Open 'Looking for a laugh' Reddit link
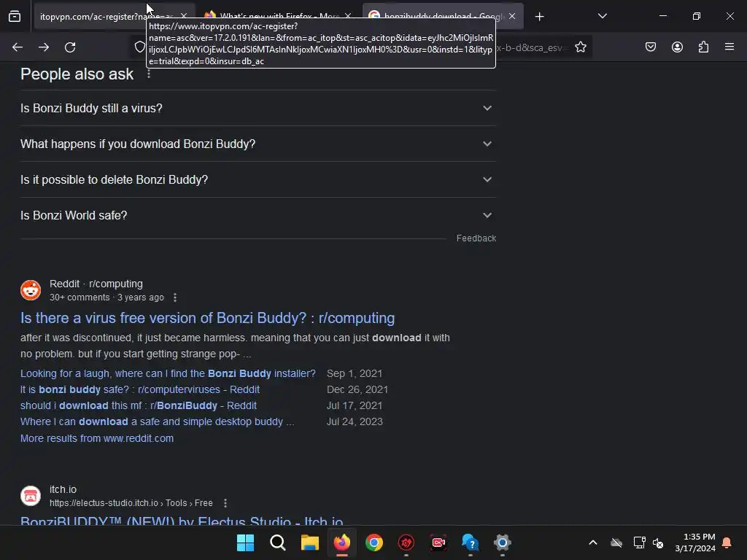Image resolution: width=747 pixels, height=560 pixels. [x=168, y=373]
